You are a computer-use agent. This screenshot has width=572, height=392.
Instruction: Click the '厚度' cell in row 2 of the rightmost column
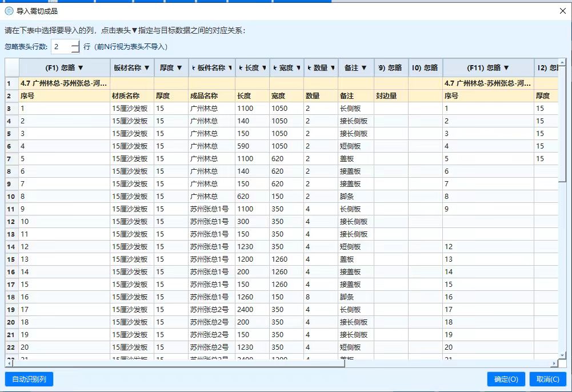click(x=546, y=96)
